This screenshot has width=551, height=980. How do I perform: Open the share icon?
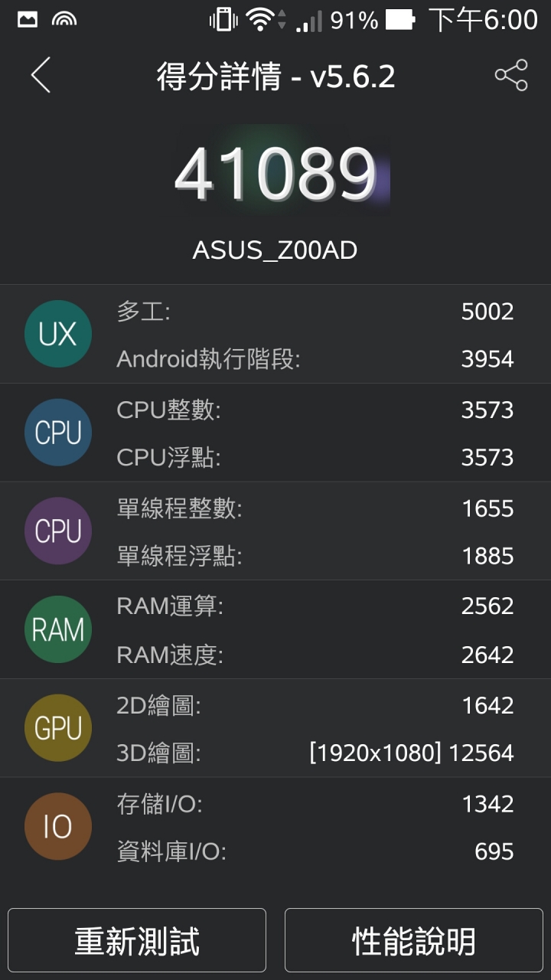511,75
